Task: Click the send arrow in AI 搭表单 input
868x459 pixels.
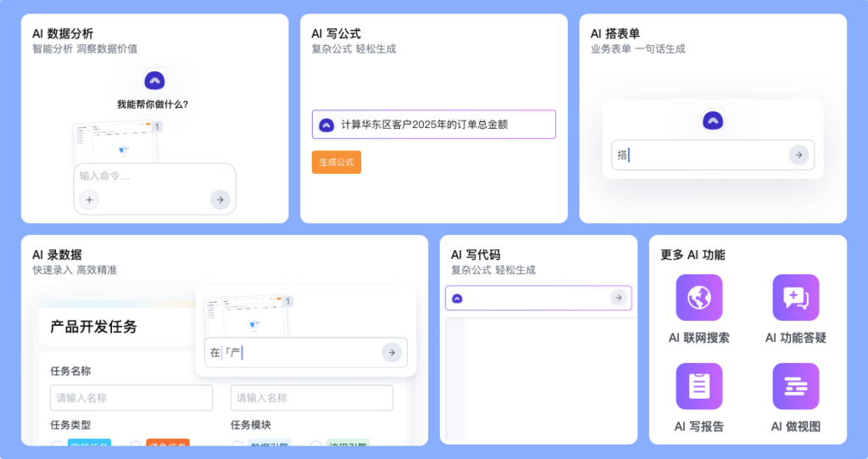Action: click(798, 154)
